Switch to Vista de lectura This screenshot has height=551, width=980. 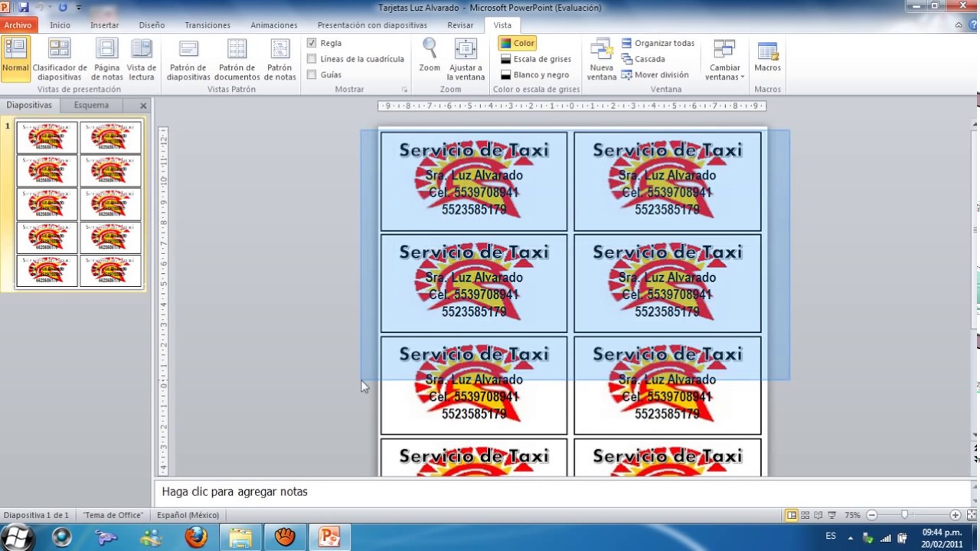142,60
